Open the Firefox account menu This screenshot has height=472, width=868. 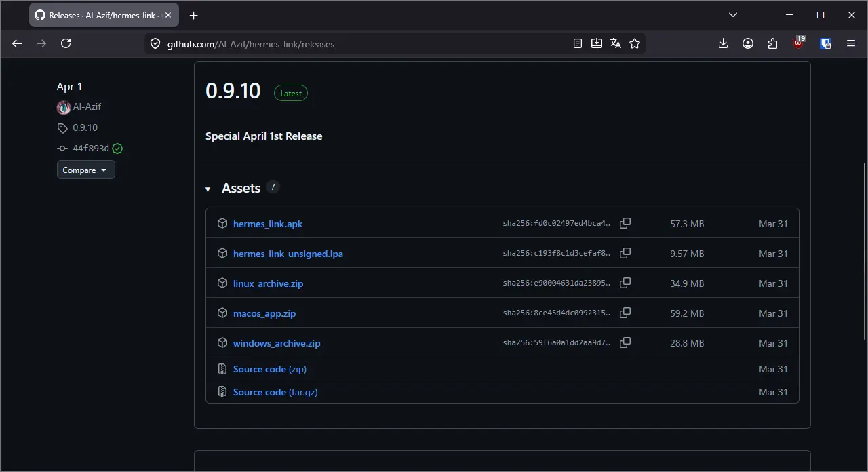pyautogui.click(x=748, y=43)
